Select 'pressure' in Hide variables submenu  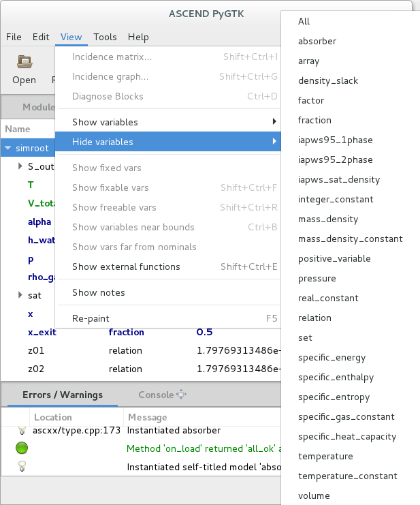click(x=317, y=278)
